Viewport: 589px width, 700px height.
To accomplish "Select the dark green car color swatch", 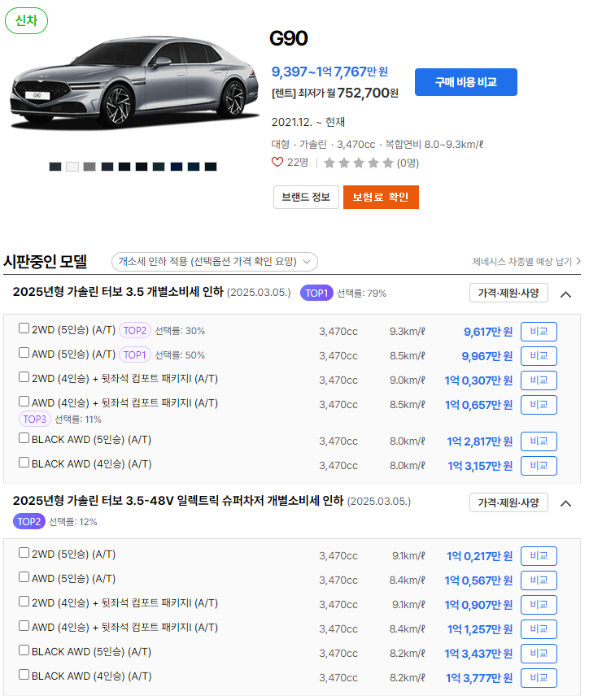I will point(159,167).
